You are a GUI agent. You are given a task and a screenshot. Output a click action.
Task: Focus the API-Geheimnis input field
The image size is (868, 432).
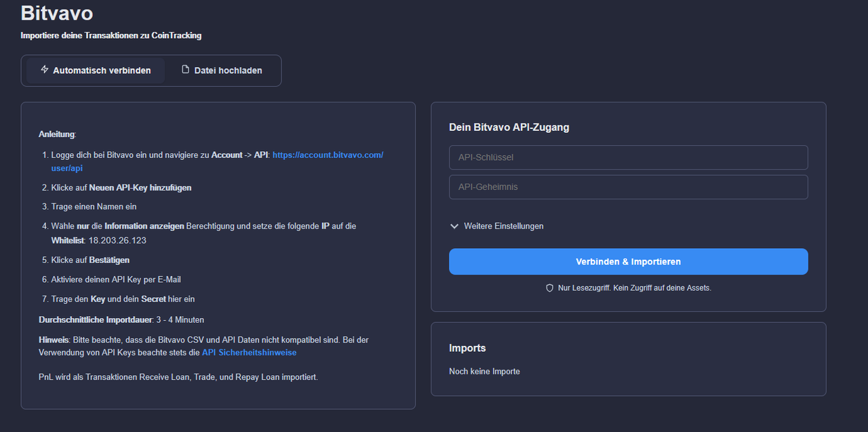(x=628, y=187)
